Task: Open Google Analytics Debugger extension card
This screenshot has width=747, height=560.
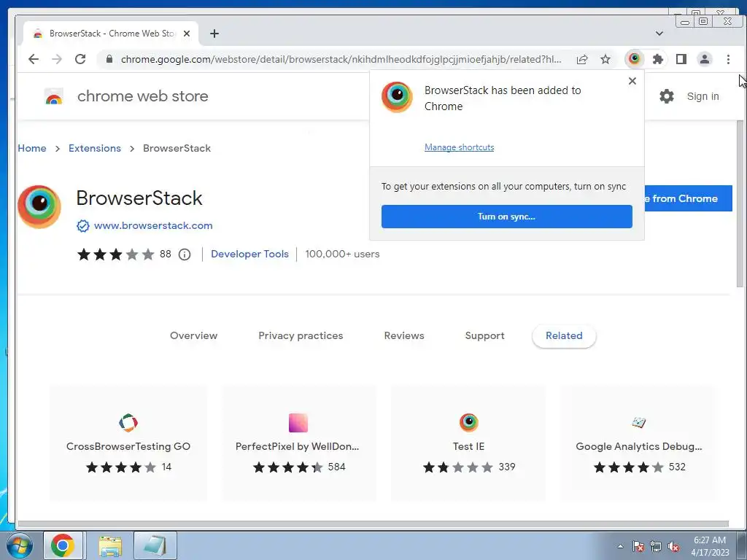Action: point(638,443)
